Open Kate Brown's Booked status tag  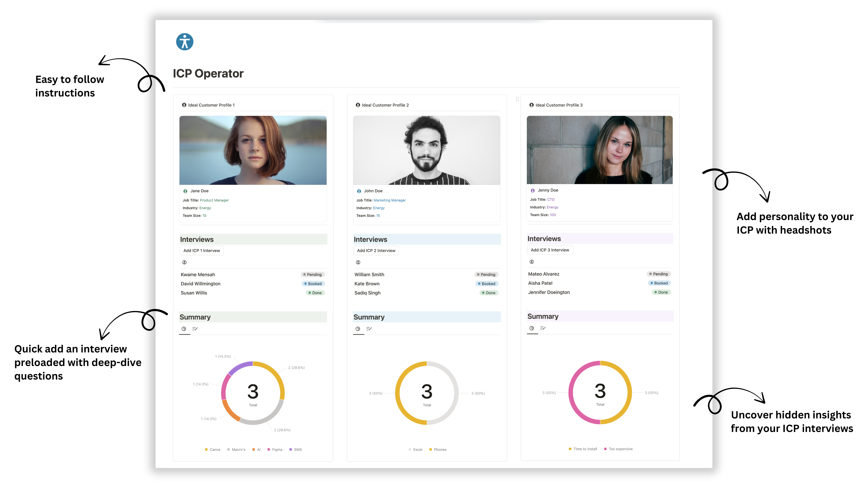(x=487, y=284)
